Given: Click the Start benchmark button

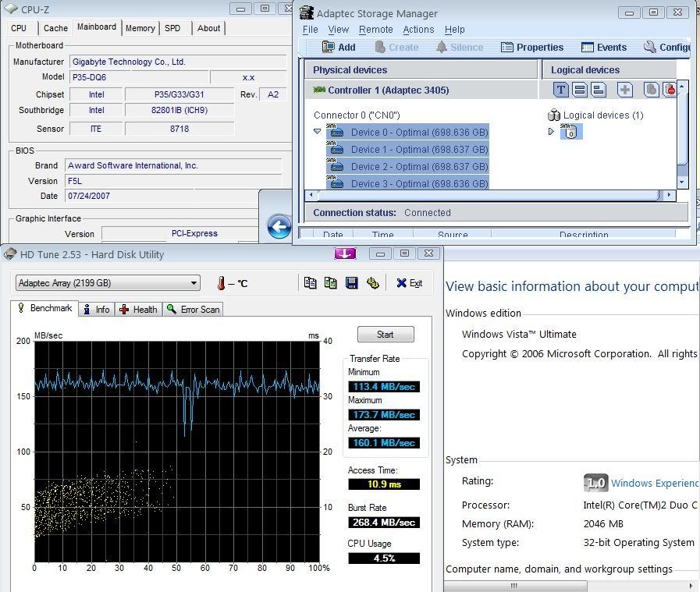Looking at the screenshot, I should [x=386, y=334].
